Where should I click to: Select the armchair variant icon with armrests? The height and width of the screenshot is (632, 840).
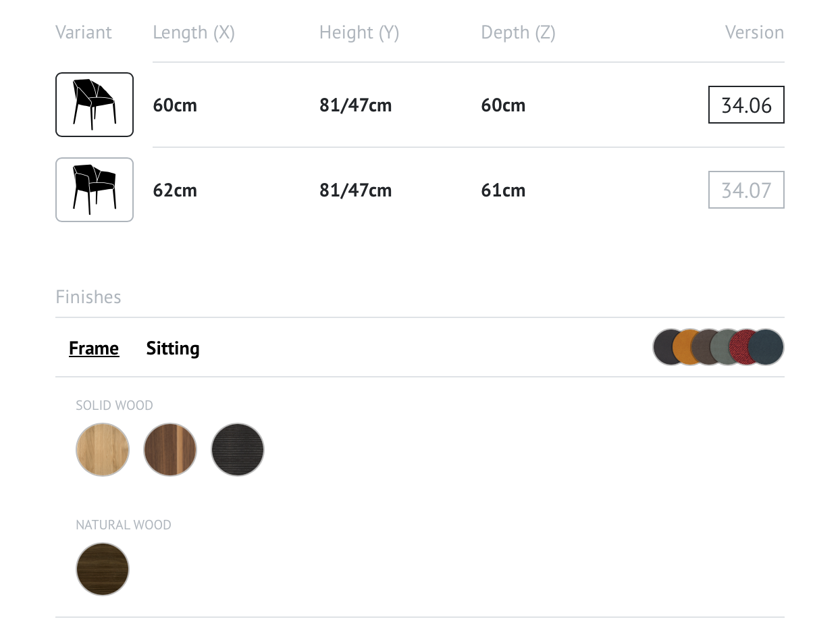pyautogui.click(x=95, y=190)
